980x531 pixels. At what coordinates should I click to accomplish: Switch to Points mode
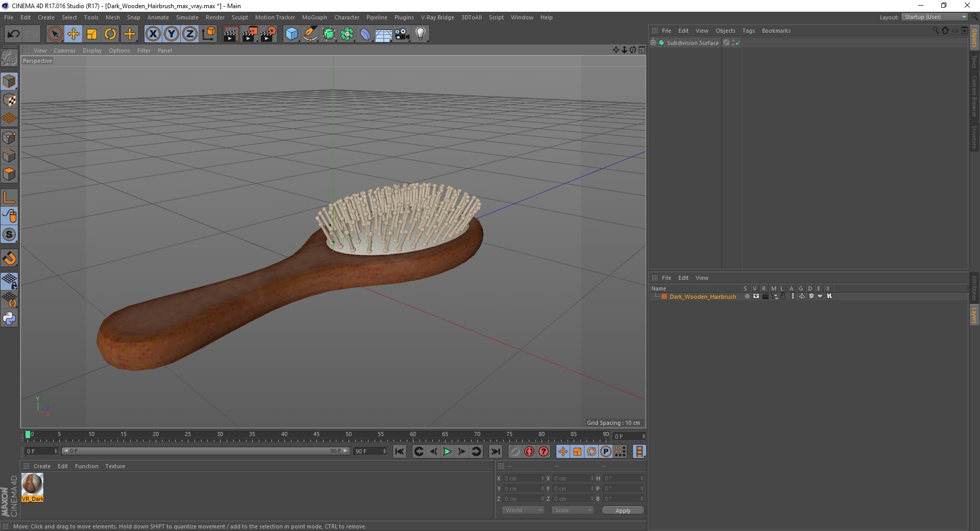click(x=9, y=137)
